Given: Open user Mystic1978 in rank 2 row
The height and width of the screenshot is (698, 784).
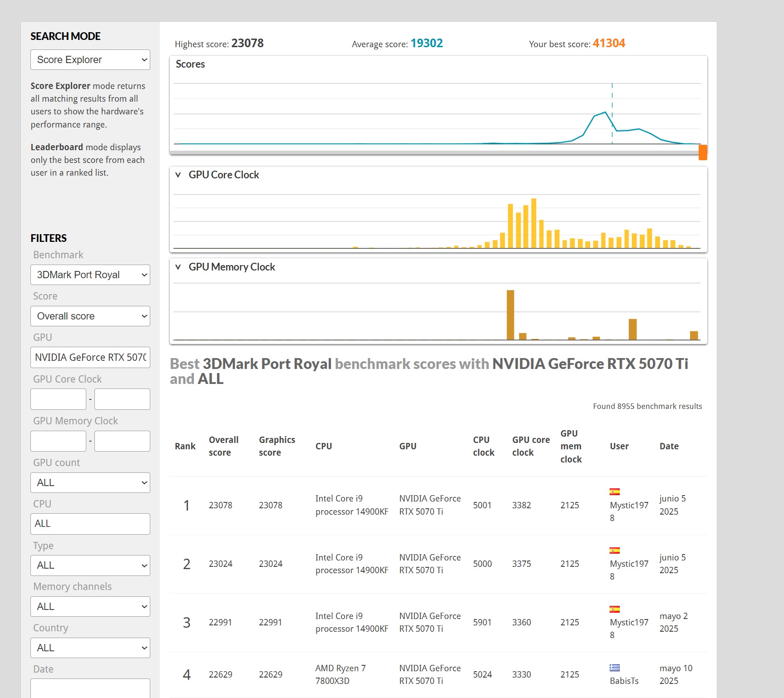Looking at the screenshot, I should pyautogui.click(x=629, y=570).
